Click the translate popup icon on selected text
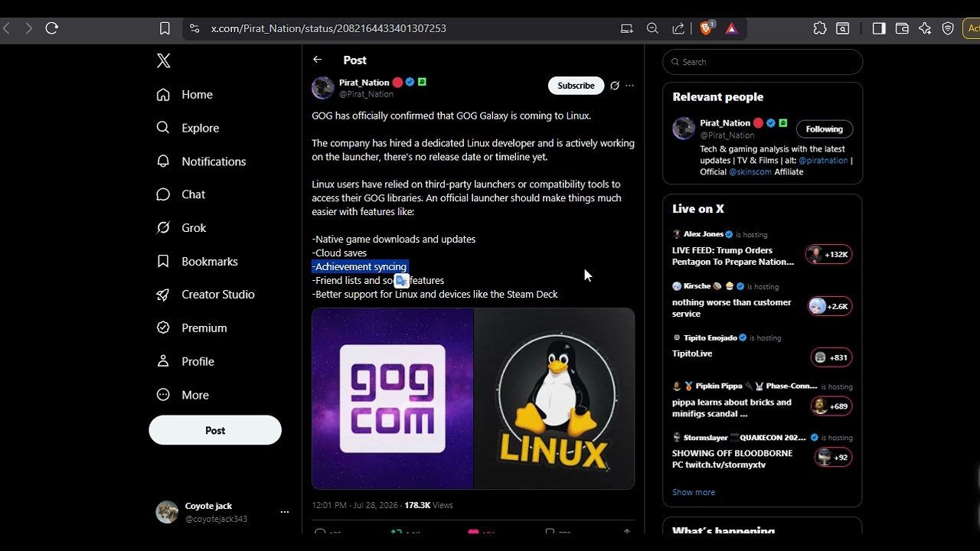The height and width of the screenshot is (551, 980). pyautogui.click(x=401, y=281)
